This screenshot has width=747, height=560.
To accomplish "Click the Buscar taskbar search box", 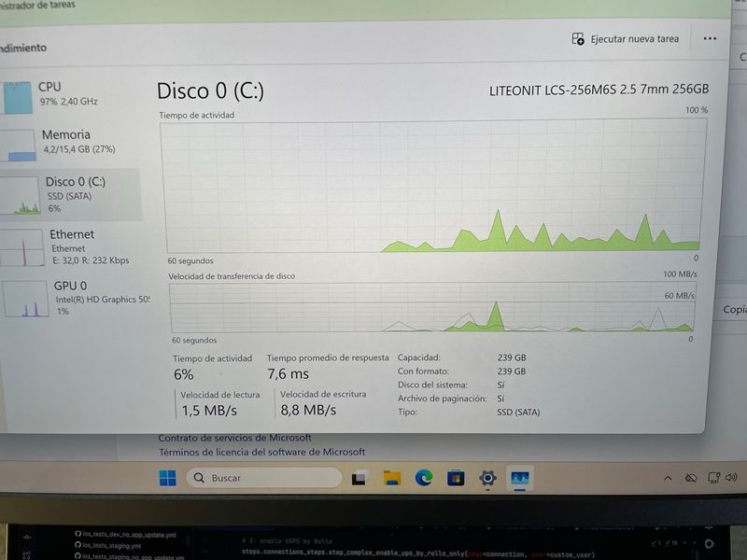I will pos(264,478).
